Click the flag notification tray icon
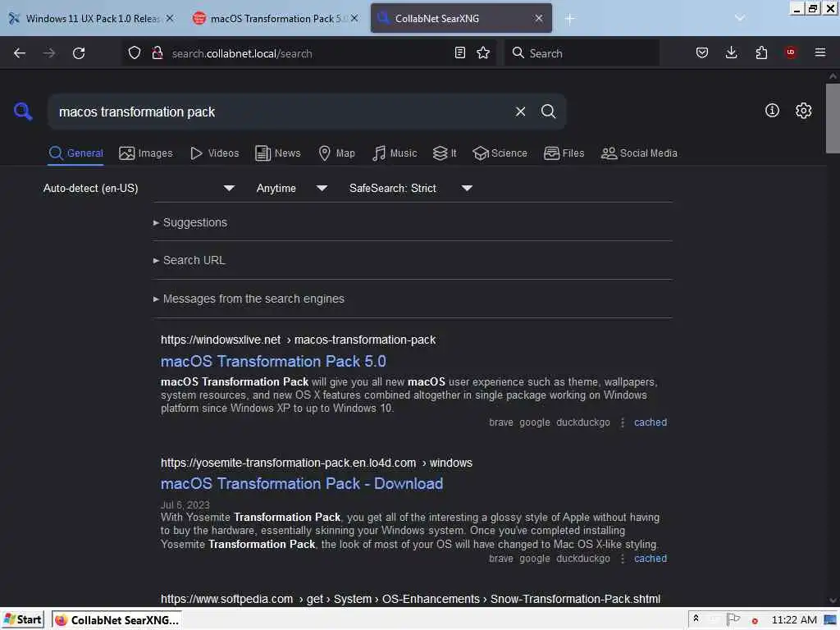This screenshot has height=630, width=840. coord(733,619)
